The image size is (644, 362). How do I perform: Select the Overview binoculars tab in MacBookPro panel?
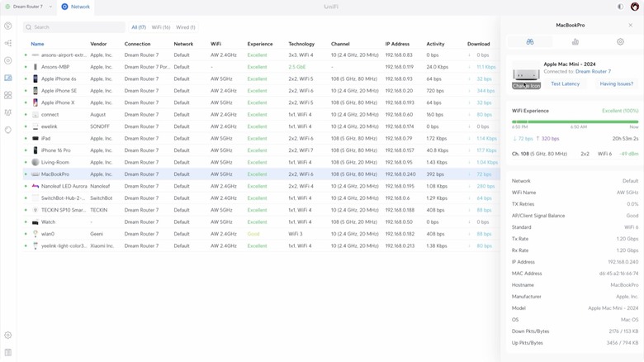coord(530,41)
